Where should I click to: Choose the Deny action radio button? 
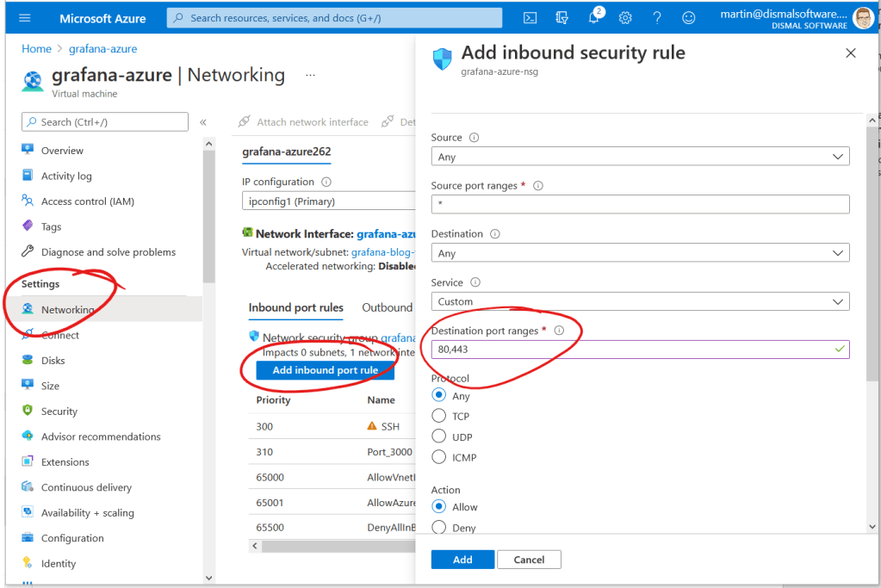(x=439, y=528)
